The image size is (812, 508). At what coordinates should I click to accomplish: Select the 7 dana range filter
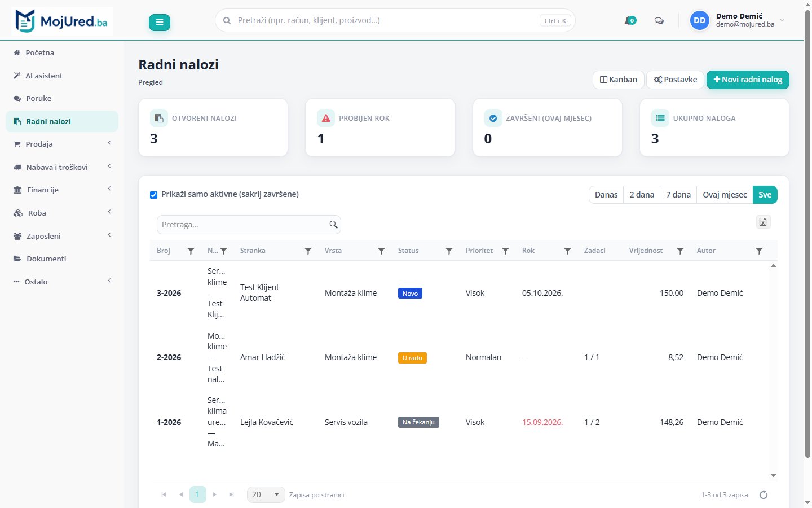[x=678, y=195]
